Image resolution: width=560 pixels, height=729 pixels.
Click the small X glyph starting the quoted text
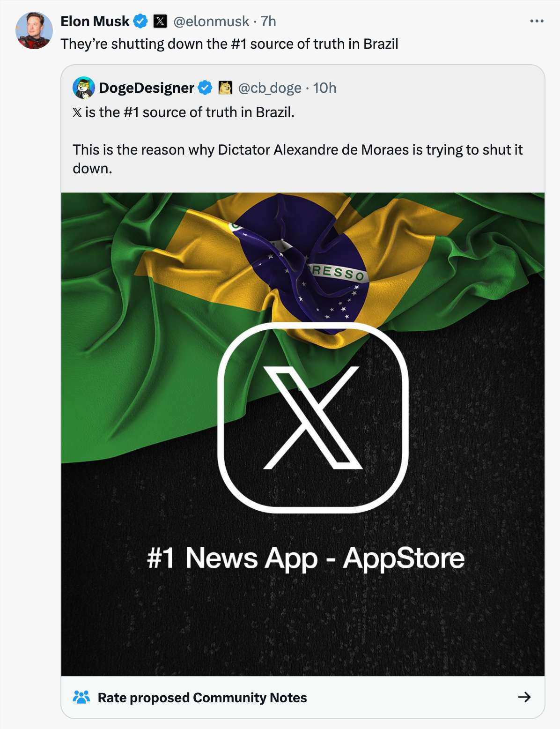click(77, 112)
